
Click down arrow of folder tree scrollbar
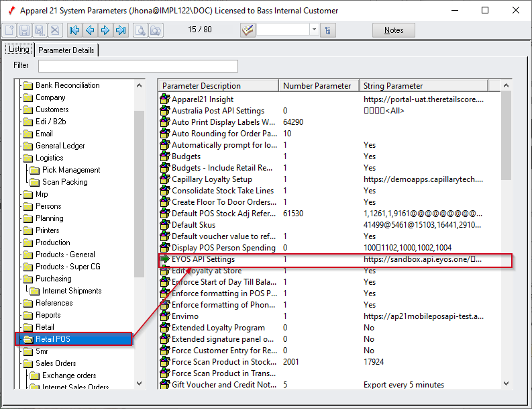coord(139,383)
